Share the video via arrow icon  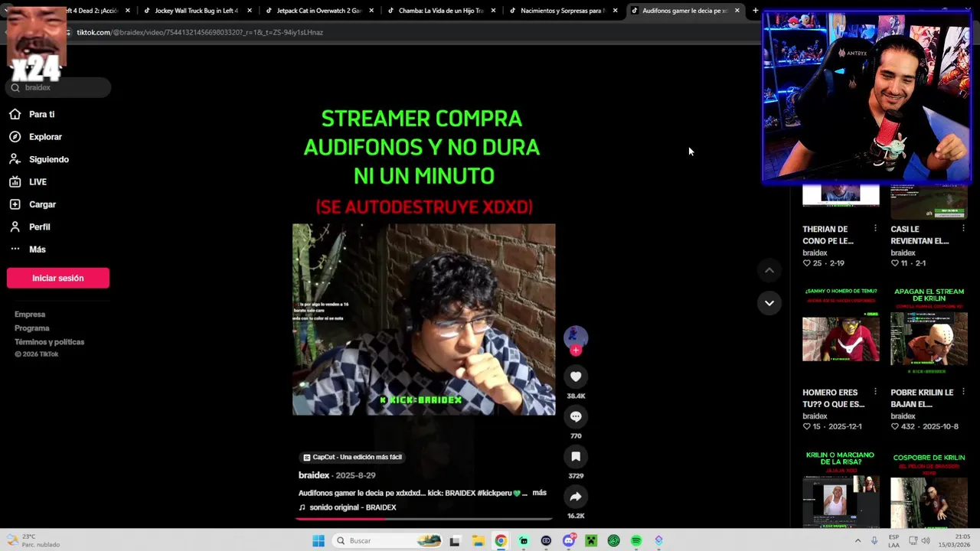coord(576,497)
